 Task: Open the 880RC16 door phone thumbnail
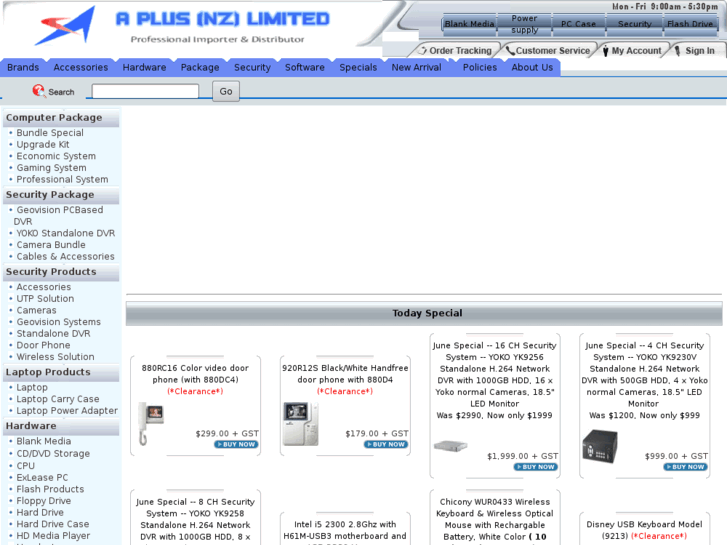[151, 424]
